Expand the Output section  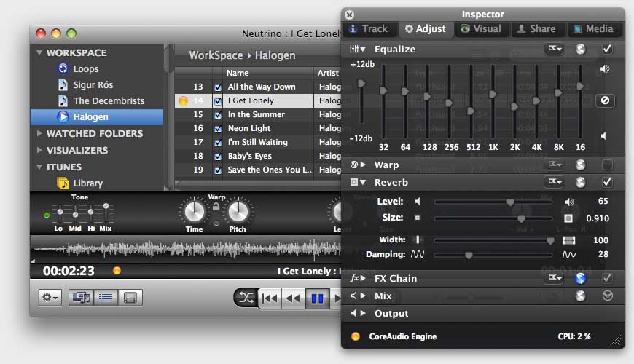[x=363, y=313]
